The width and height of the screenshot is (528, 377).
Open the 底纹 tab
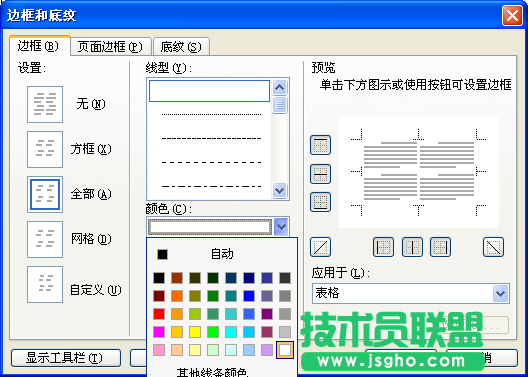click(x=181, y=46)
